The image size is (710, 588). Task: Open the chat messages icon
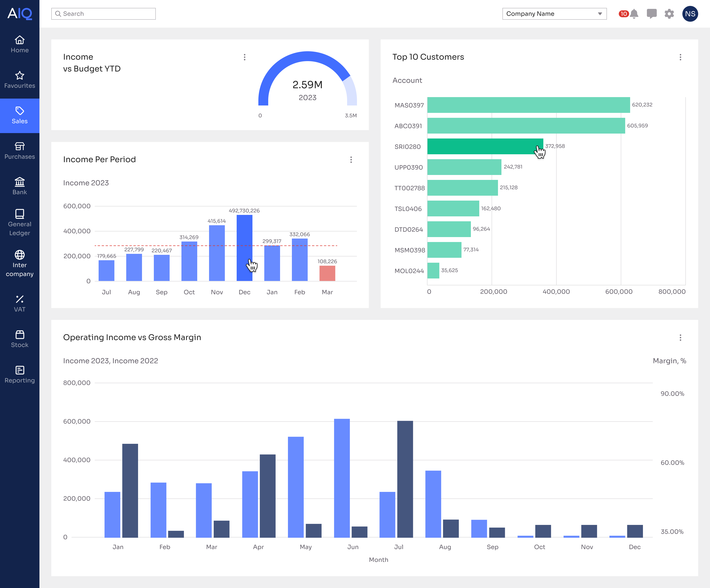652,14
